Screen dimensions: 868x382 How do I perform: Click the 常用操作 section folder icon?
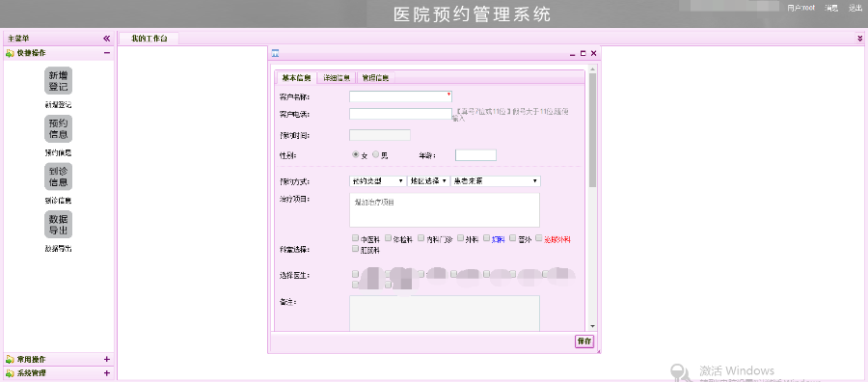pyautogui.click(x=10, y=359)
